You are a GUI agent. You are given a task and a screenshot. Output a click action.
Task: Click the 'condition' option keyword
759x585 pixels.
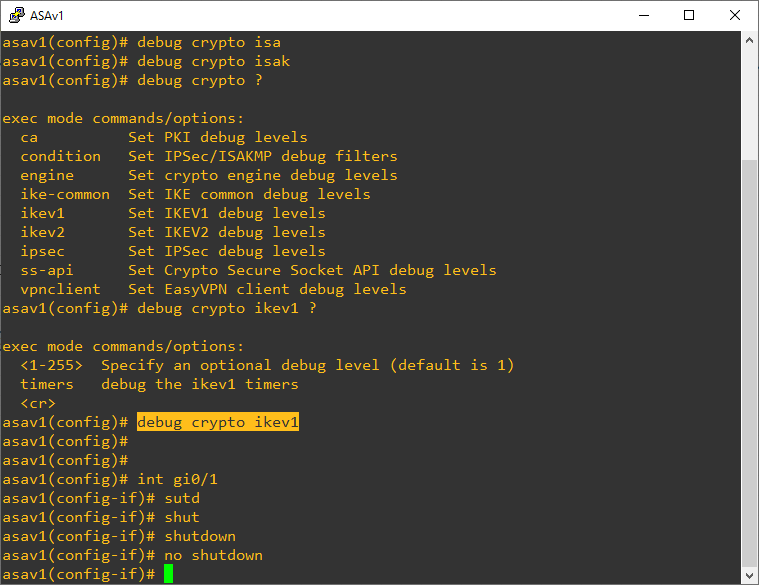point(61,156)
